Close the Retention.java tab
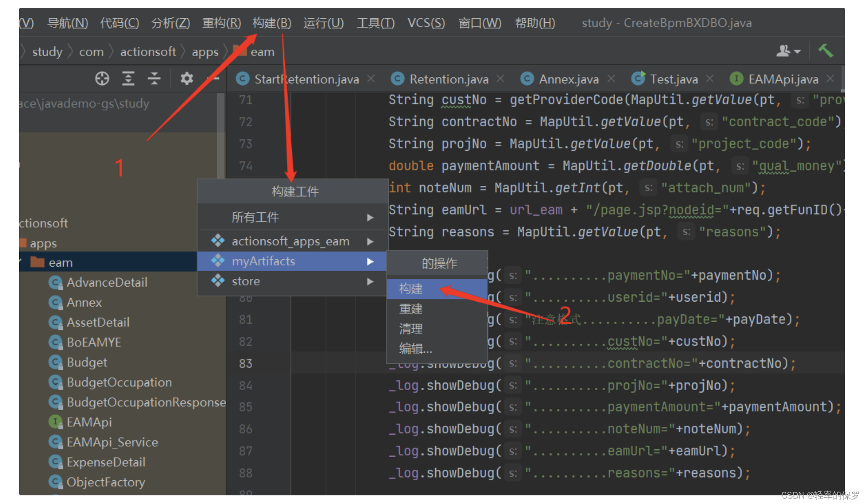 (x=500, y=79)
